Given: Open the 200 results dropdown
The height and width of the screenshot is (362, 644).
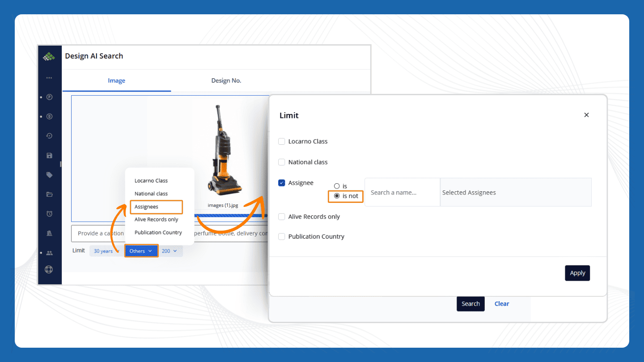Looking at the screenshot, I should point(170,251).
